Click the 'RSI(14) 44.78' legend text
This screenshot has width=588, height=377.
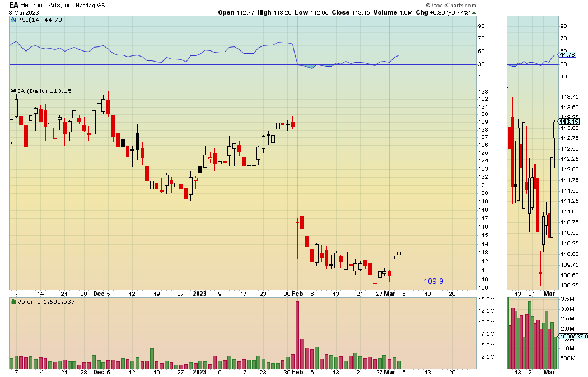40,20
